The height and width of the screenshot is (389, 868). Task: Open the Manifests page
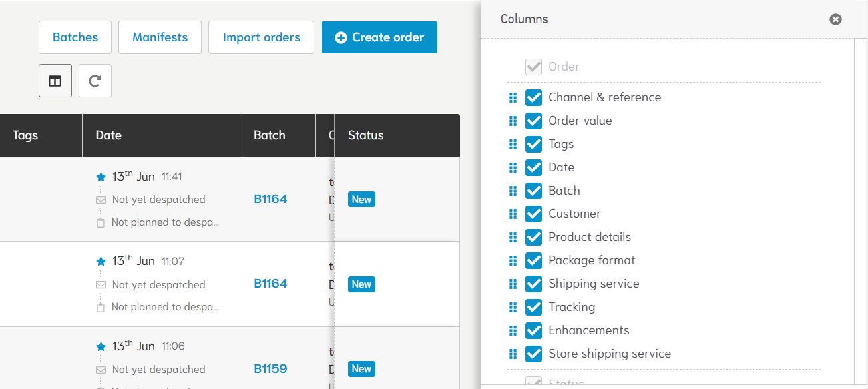pyautogui.click(x=160, y=37)
